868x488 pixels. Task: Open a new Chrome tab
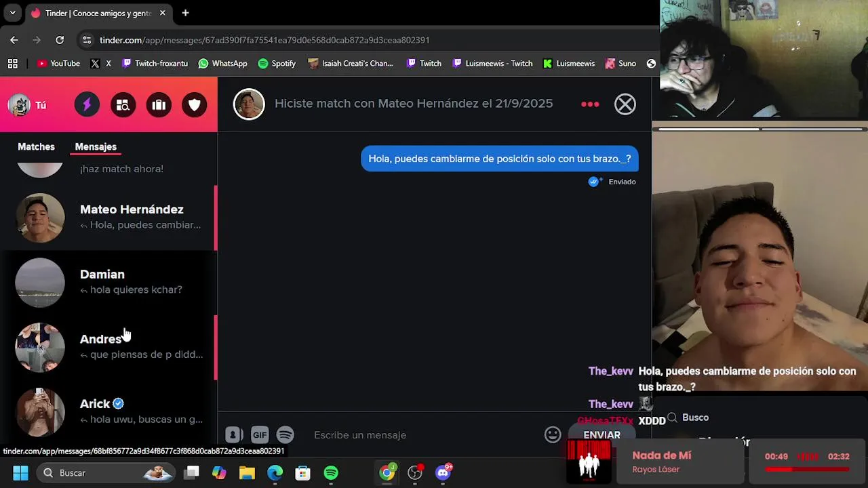click(185, 13)
